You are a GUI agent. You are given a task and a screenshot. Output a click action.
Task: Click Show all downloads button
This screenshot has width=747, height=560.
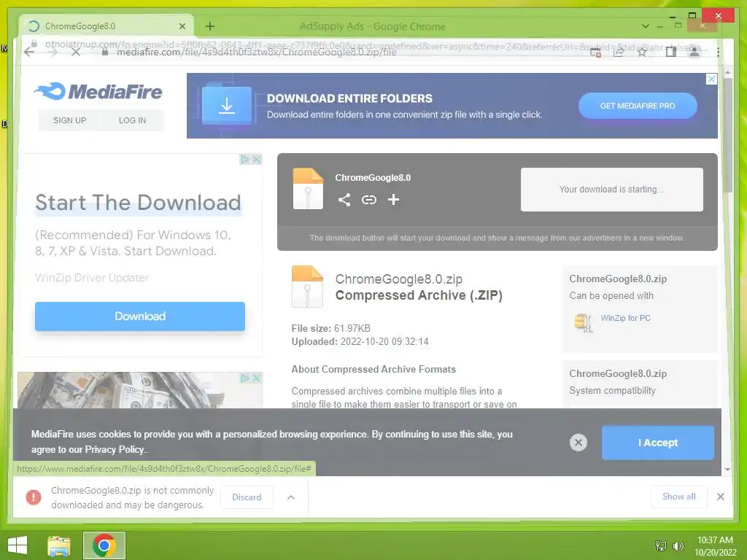[x=679, y=497]
